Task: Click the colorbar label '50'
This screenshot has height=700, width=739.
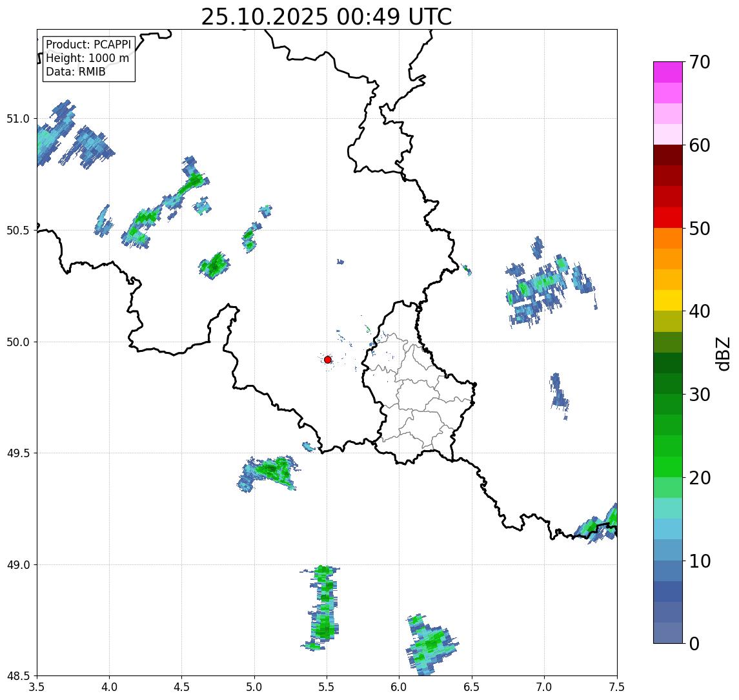Action: click(x=699, y=229)
